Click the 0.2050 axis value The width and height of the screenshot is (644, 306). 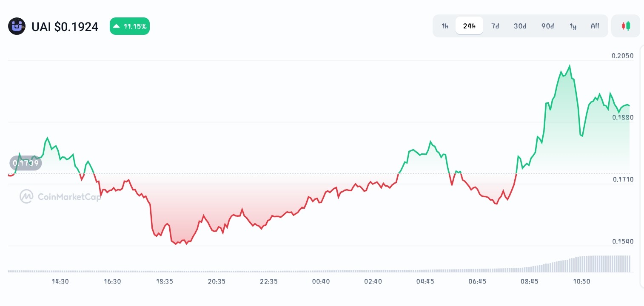623,56
